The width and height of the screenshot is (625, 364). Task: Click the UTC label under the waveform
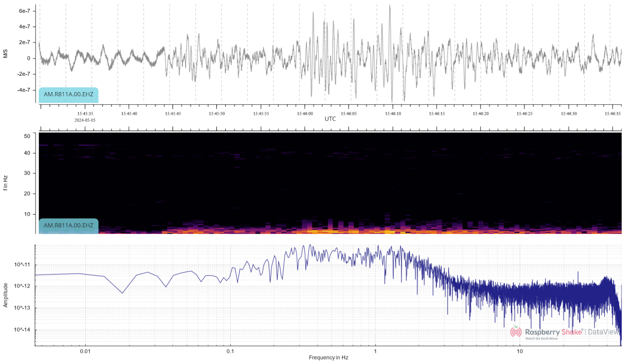point(330,119)
